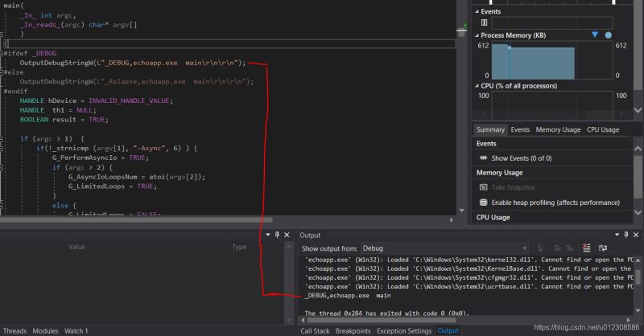
Task: Collapse the #else code region
Action: [x=2, y=72]
